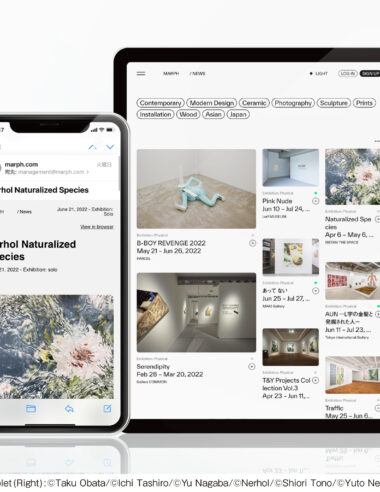Open the thumbnail above Jun 25 – Jul 27
The width and height of the screenshot is (380, 492).
pyautogui.click(x=290, y=257)
